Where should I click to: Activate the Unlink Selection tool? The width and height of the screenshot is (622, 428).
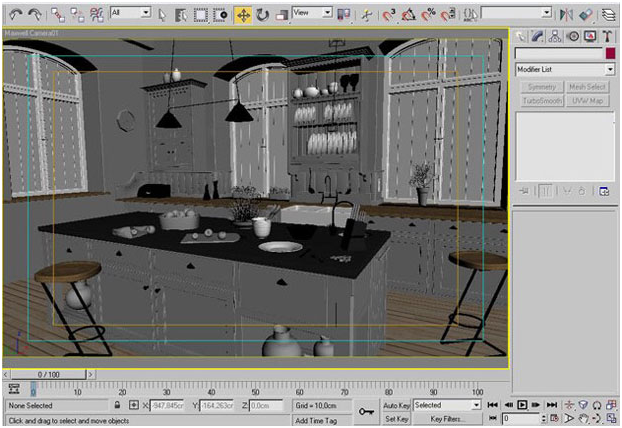77,15
